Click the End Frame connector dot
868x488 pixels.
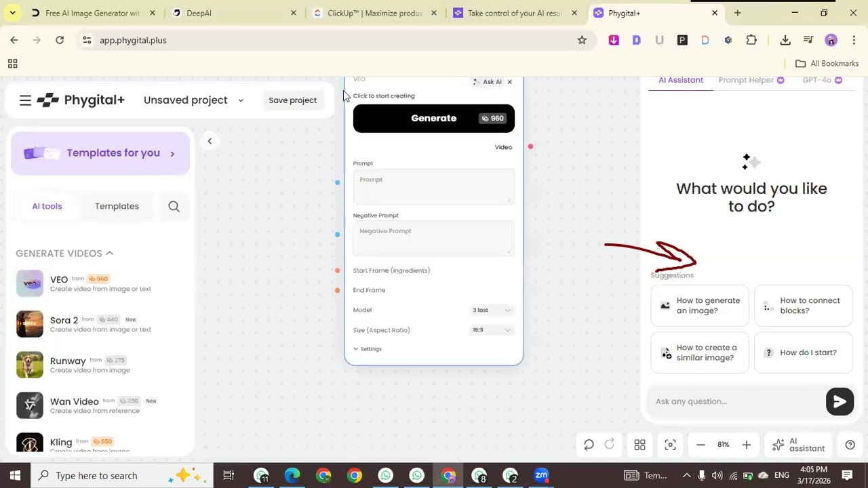click(x=338, y=290)
